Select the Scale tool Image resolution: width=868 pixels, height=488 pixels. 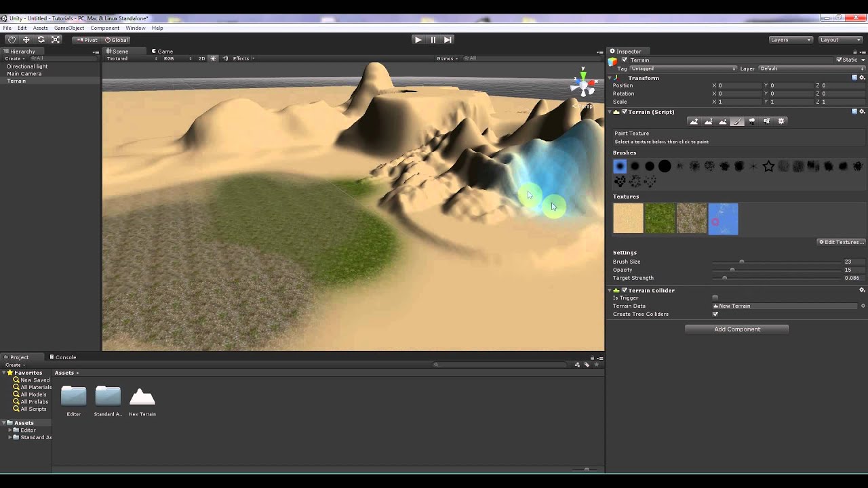point(56,39)
